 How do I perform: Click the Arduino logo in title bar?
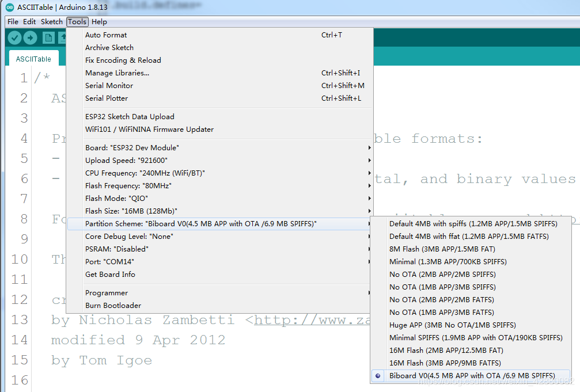pos(10,7)
